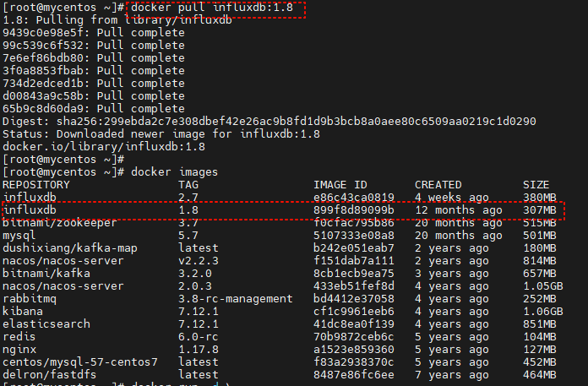Click image ID 899f8d89099b
The image size is (588, 386).
point(354,209)
